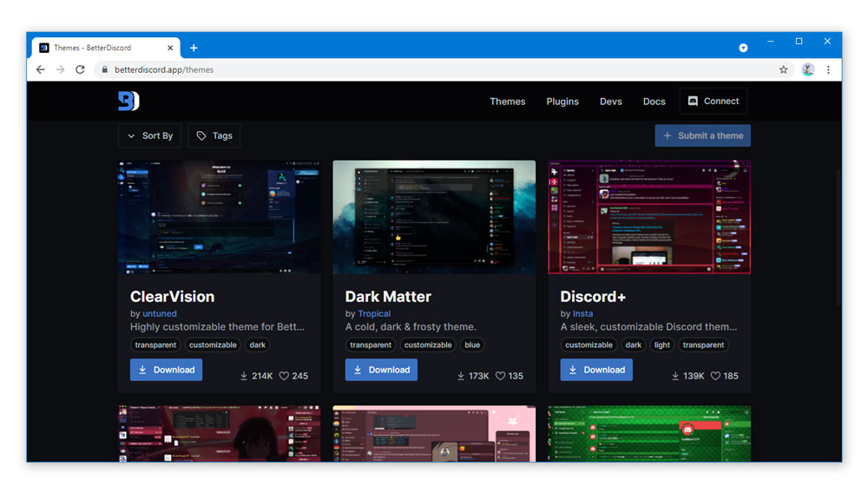Click the browser forward arrow
868x493 pixels.
click(x=61, y=69)
